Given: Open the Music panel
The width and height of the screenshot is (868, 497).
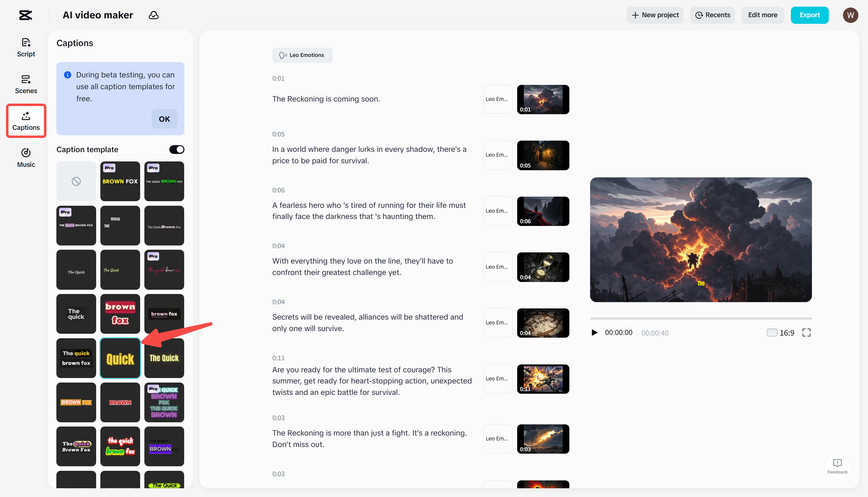Looking at the screenshot, I should [26, 157].
